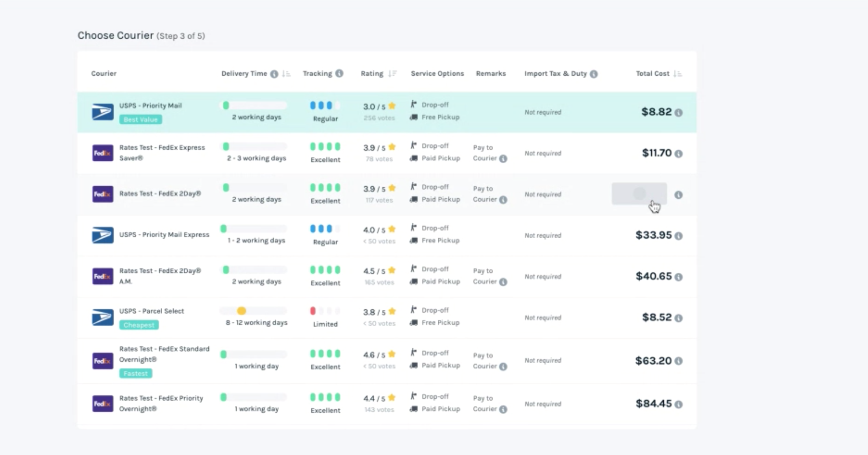This screenshot has width=868, height=455.
Task: Click Pay to Courier info on FedEx Express Saver
Action: tap(503, 159)
